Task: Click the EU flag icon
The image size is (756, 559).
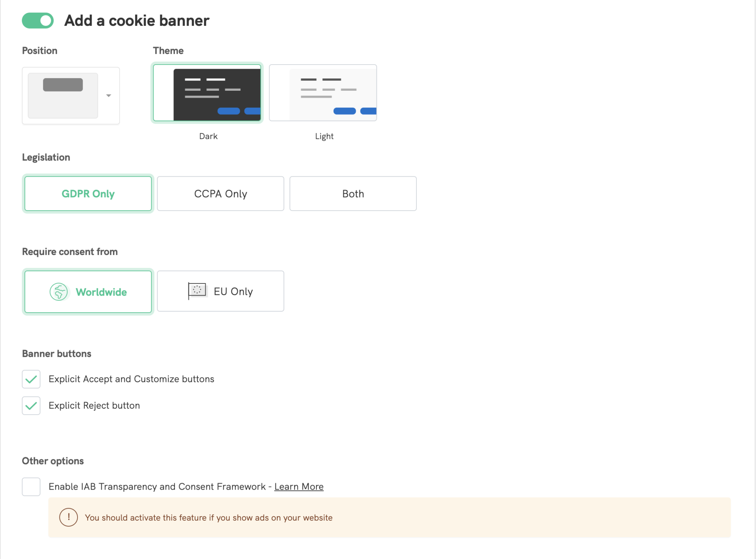Action: (197, 291)
